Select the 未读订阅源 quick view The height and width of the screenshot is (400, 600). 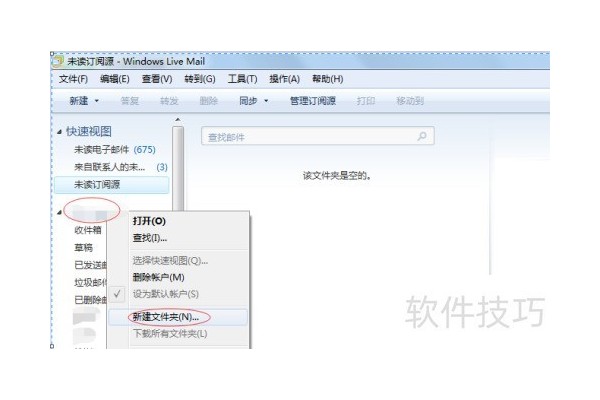point(112,185)
